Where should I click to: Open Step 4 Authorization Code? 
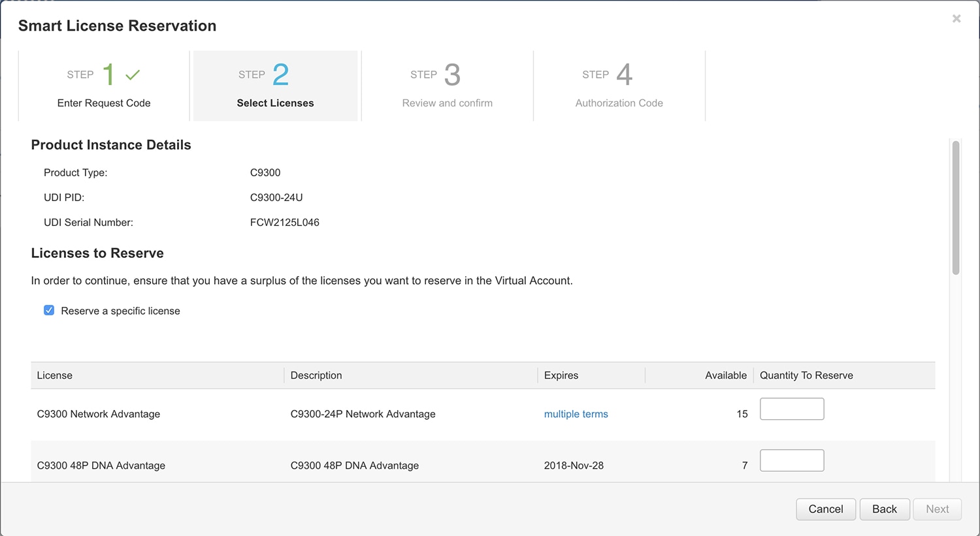click(619, 86)
